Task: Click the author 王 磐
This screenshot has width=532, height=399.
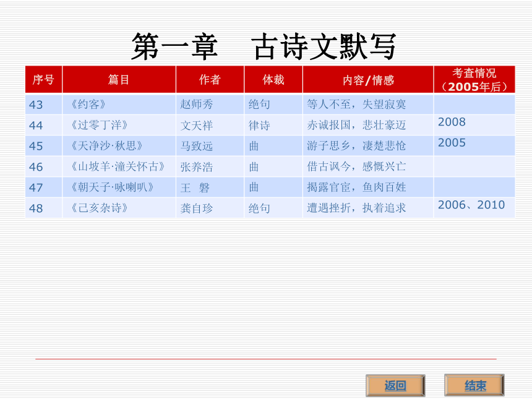Action: click(x=195, y=187)
